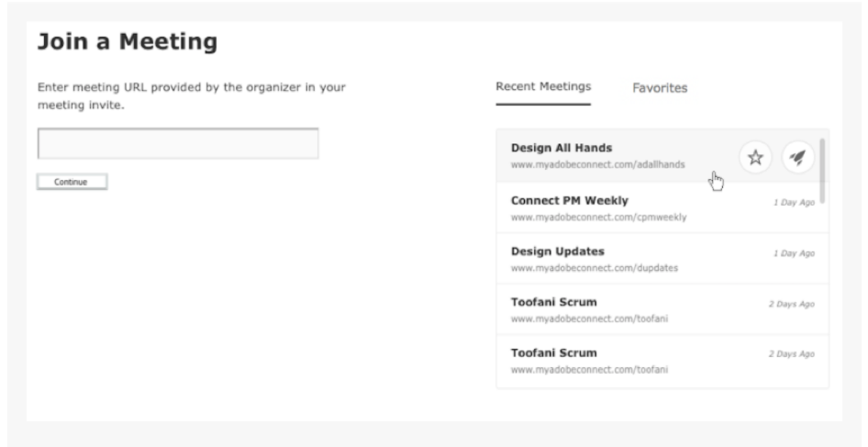This screenshot has width=868, height=447.
Task: Switch to the Favorites tab
Action: [660, 88]
